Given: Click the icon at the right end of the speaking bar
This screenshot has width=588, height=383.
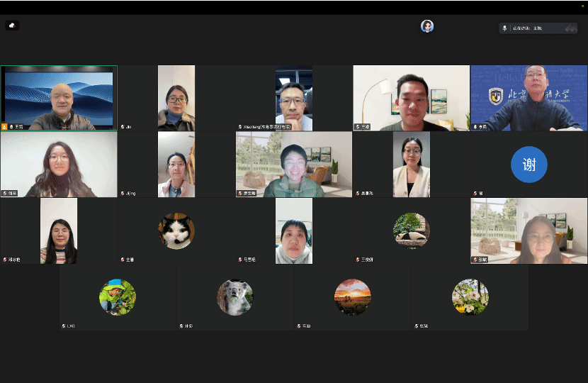Looking at the screenshot, I should click(x=570, y=28).
